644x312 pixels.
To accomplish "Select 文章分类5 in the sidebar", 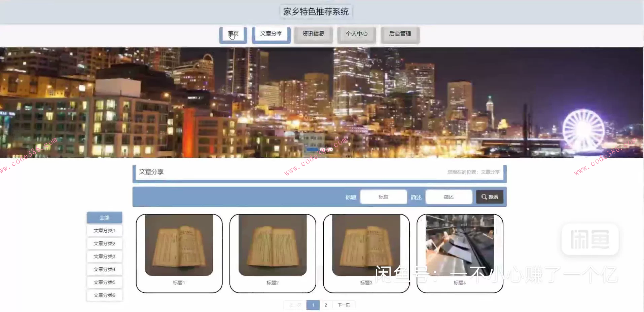I will [x=104, y=282].
